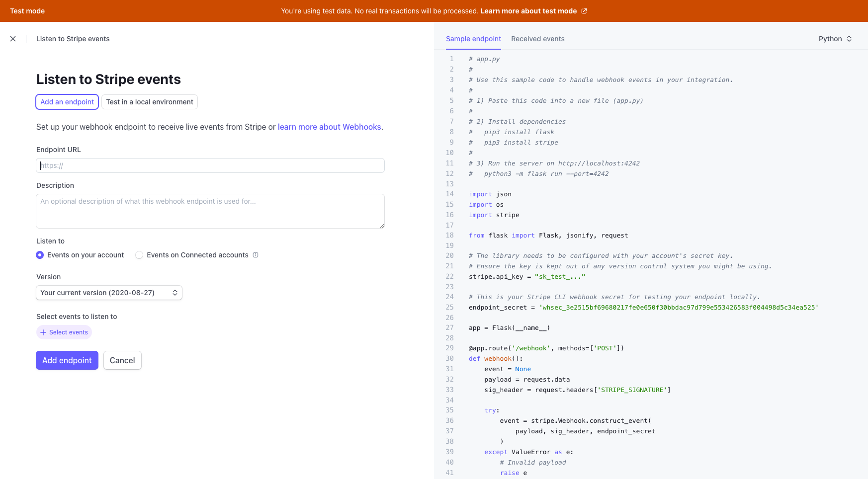Select Events on Connected accounts radio
The image size is (868, 479).
point(139,255)
